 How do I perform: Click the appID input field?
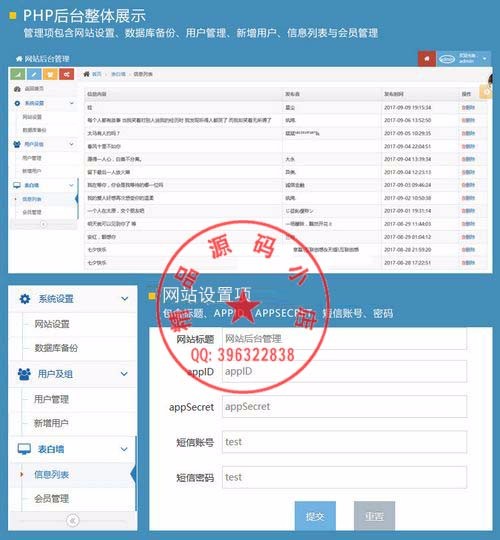[x=344, y=371]
